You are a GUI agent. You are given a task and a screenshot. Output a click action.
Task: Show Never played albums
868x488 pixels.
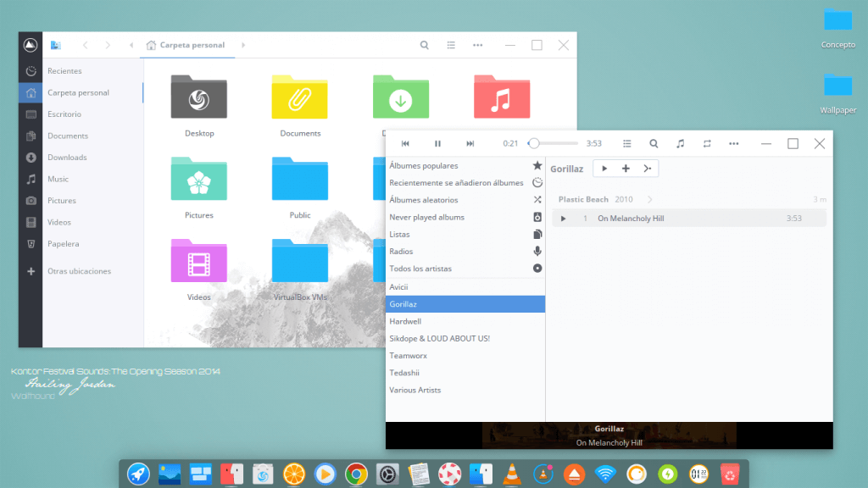point(465,217)
